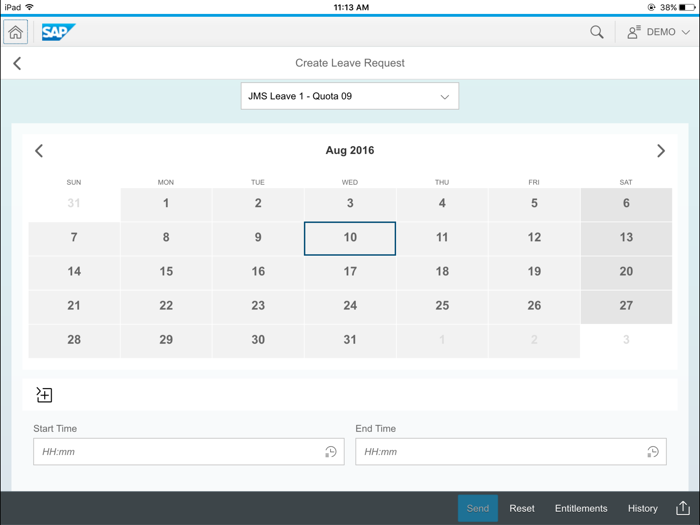The image size is (700, 525).
Task: Select August 18 in calendar
Action: [442, 272]
